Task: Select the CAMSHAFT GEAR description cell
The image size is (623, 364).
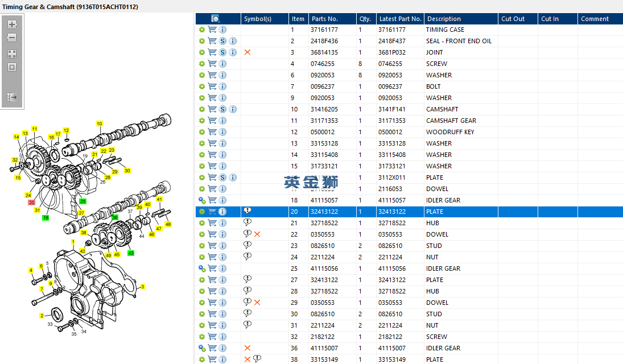Action: [451, 121]
